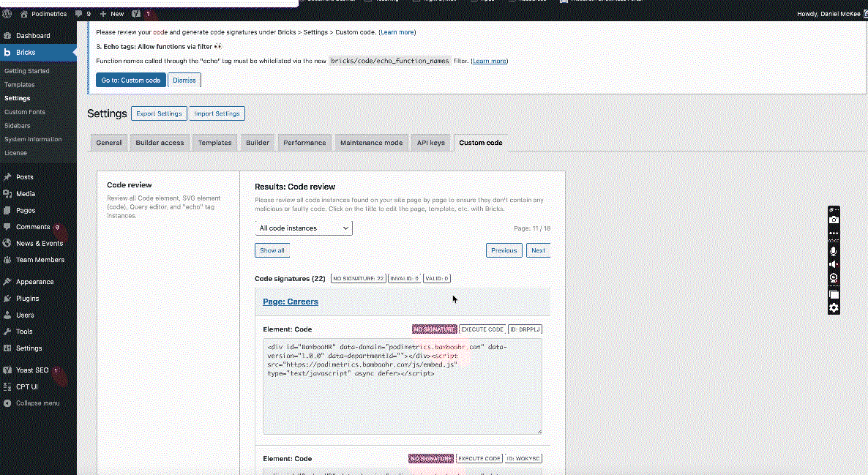Click the Comments icon in the sidebar
The width and height of the screenshot is (868, 475).
click(x=7, y=227)
